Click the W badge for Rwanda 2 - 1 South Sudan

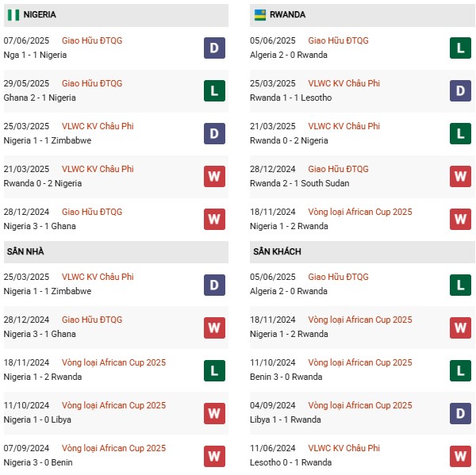pyautogui.click(x=460, y=177)
